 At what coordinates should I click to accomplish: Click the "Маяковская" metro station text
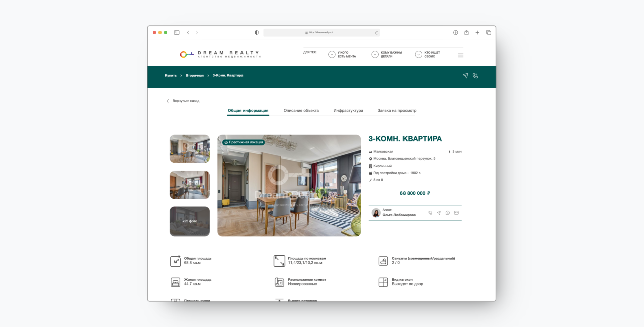pos(383,152)
